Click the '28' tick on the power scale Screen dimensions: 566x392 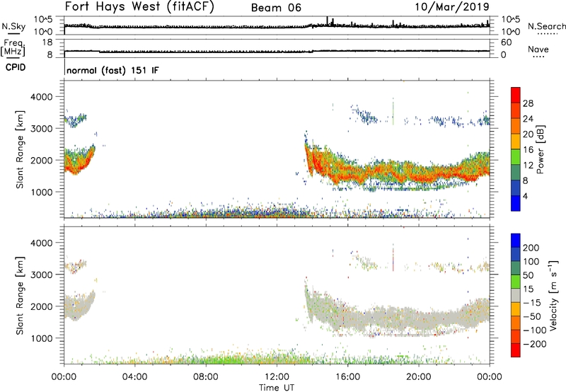(528, 103)
